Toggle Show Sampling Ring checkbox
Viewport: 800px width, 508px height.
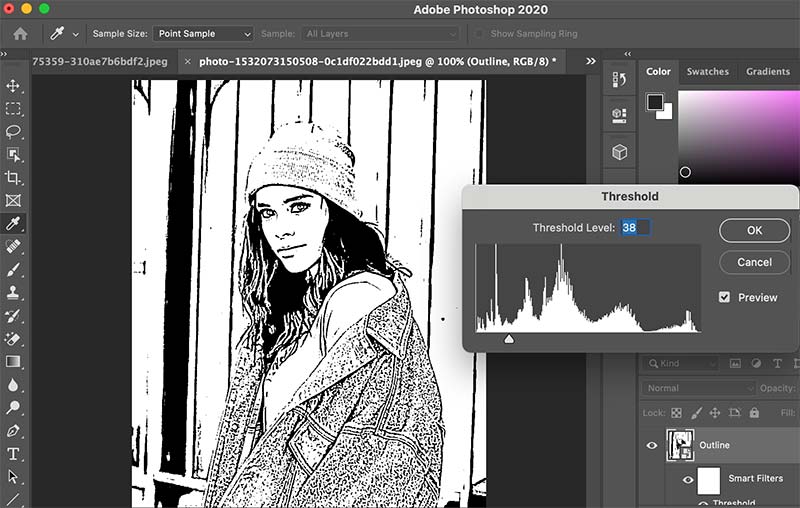tap(479, 34)
